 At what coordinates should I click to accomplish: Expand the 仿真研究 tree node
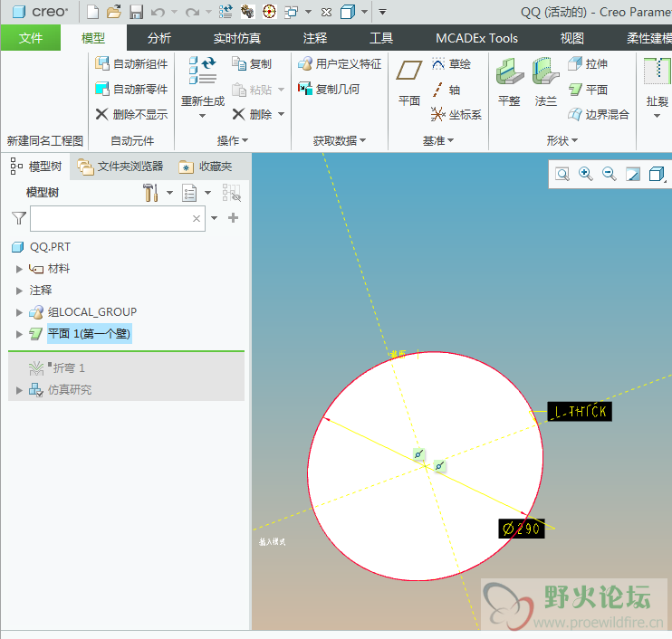(x=19, y=390)
